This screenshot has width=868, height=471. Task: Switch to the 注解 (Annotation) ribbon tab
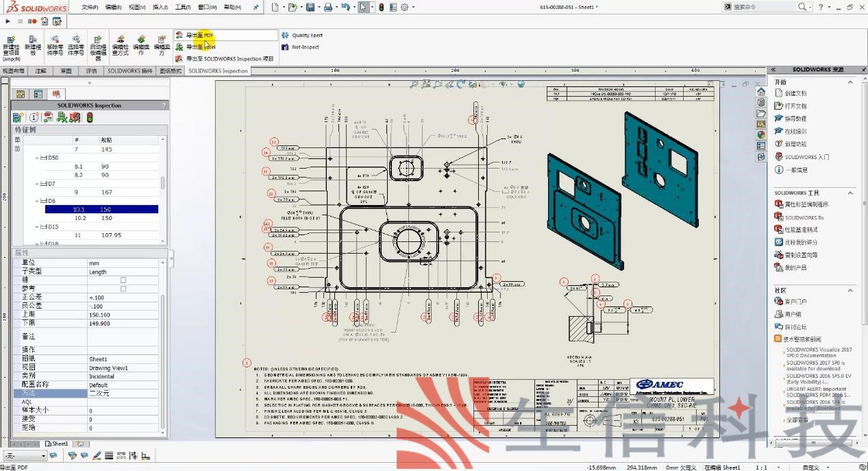click(41, 71)
